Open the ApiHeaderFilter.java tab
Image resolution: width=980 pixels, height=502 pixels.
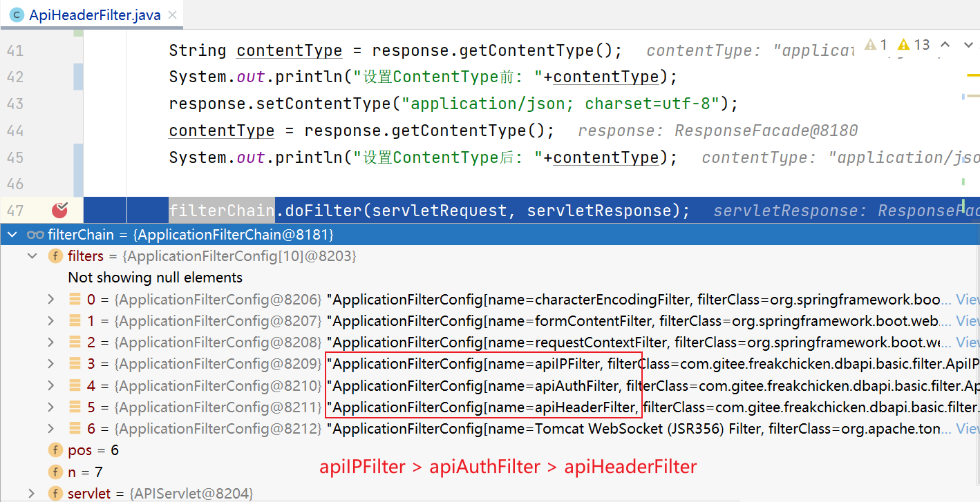tap(94, 15)
